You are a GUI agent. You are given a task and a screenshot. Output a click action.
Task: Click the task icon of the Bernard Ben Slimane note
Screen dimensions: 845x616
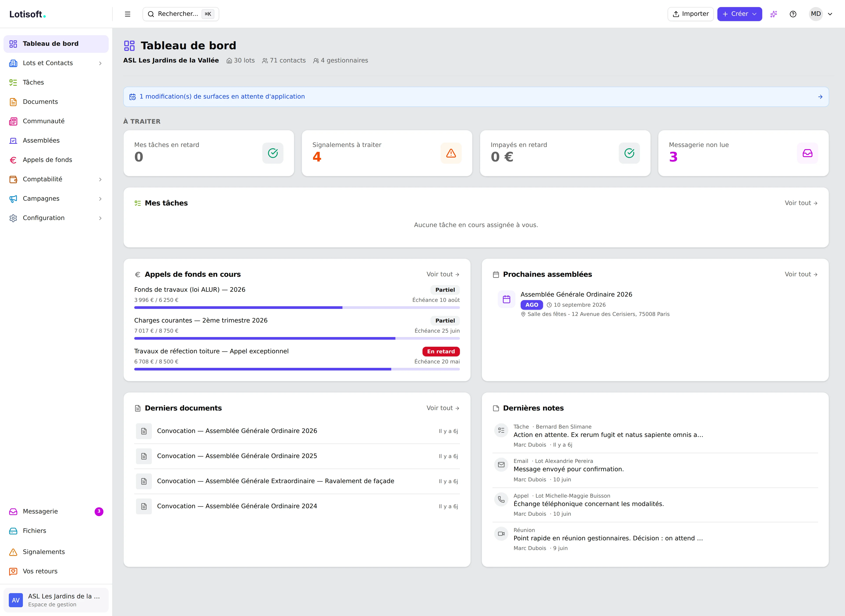(x=501, y=430)
